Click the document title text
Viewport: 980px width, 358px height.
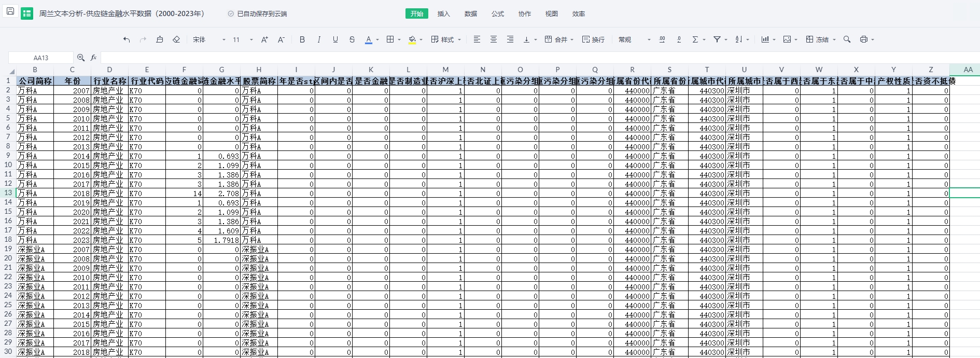pyautogui.click(x=122, y=14)
